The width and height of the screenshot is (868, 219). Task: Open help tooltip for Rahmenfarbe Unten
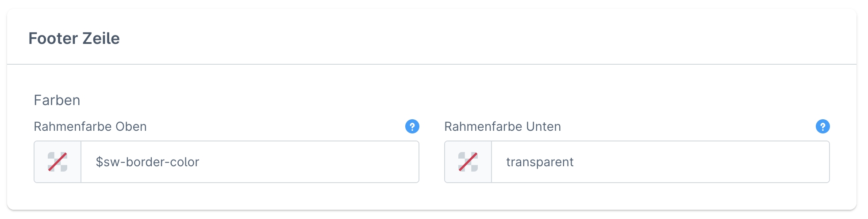822,126
